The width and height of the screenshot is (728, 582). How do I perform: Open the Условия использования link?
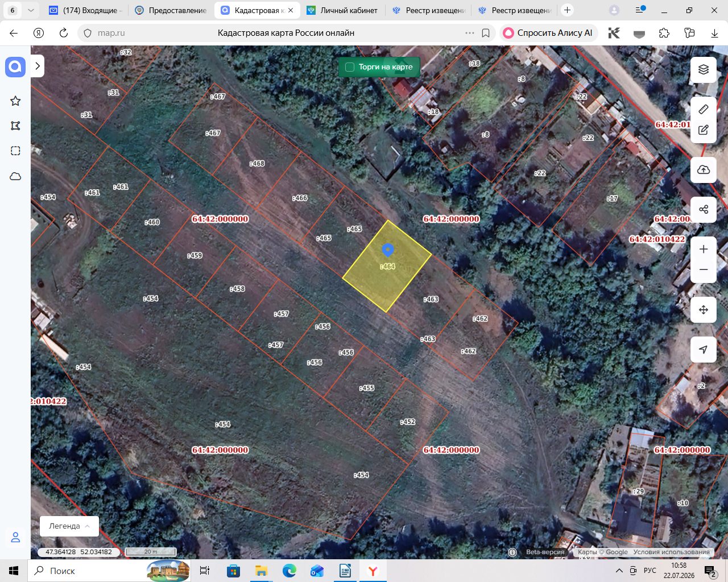tap(671, 552)
